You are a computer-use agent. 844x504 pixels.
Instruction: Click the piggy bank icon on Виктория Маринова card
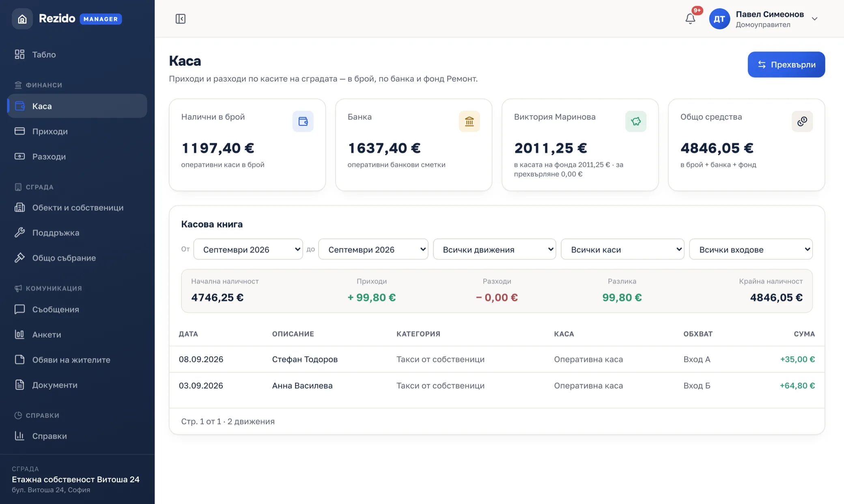click(x=635, y=121)
